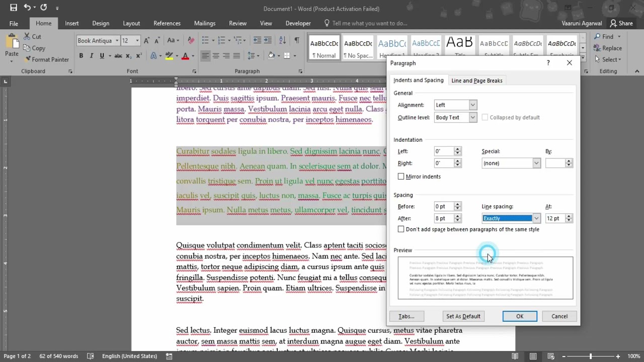Open the Select dropdown in Editing

pyautogui.click(x=608, y=59)
